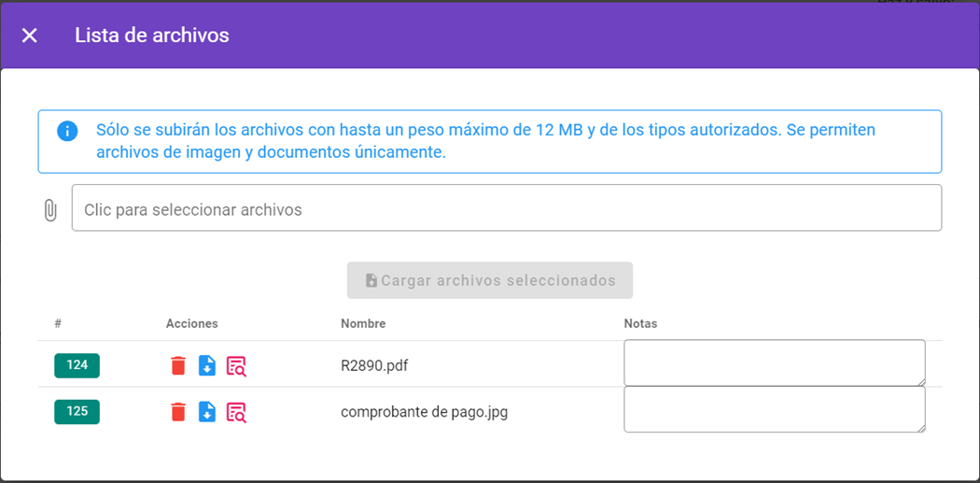This screenshot has height=483, width=980.
Task: Download the R2890.pdf file
Action: [x=207, y=366]
